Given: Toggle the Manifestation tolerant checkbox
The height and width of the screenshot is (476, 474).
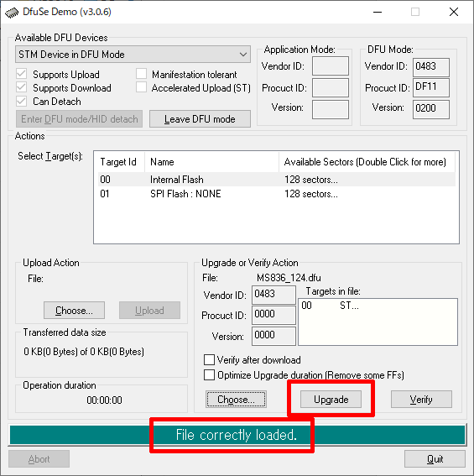Looking at the screenshot, I should tap(142, 74).
